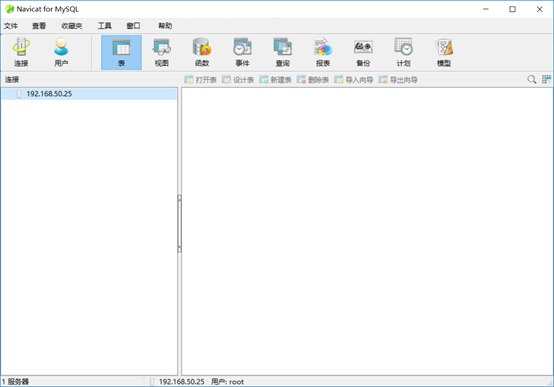Click the 新建表 (New Table) button
Image resolution: width=554 pixels, height=387 pixels.
click(x=275, y=80)
